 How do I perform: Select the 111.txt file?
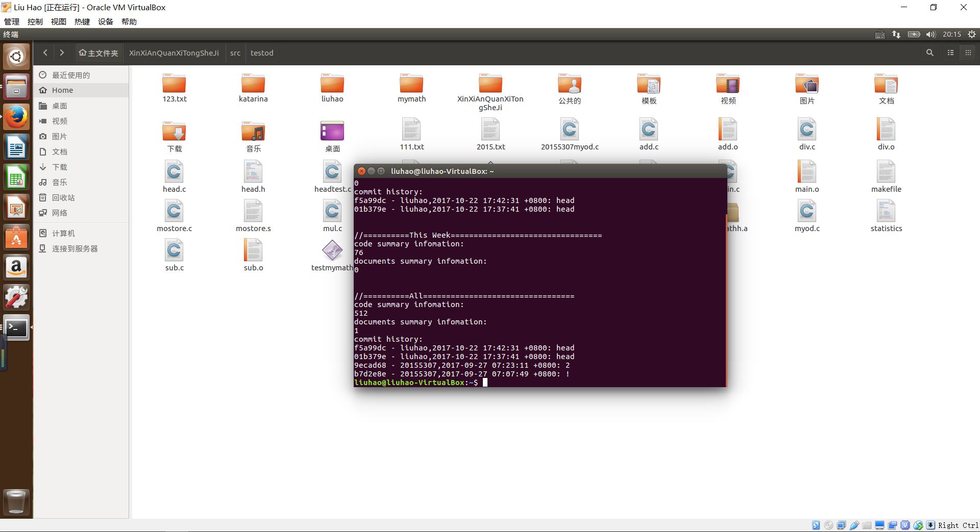tap(411, 134)
